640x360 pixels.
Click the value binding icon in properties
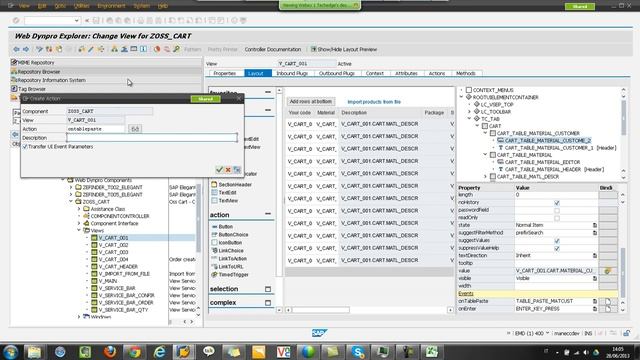607,271
